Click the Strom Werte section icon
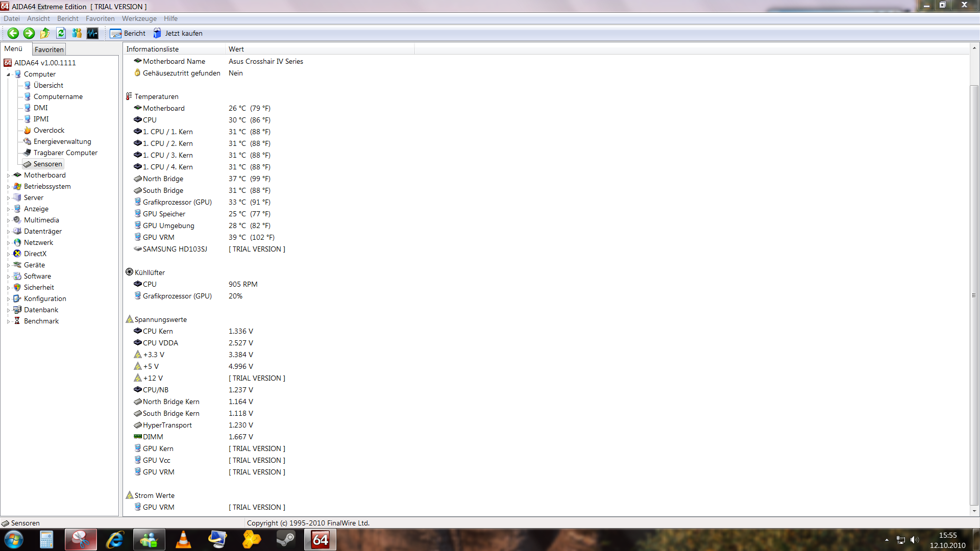 [x=129, y=495]
